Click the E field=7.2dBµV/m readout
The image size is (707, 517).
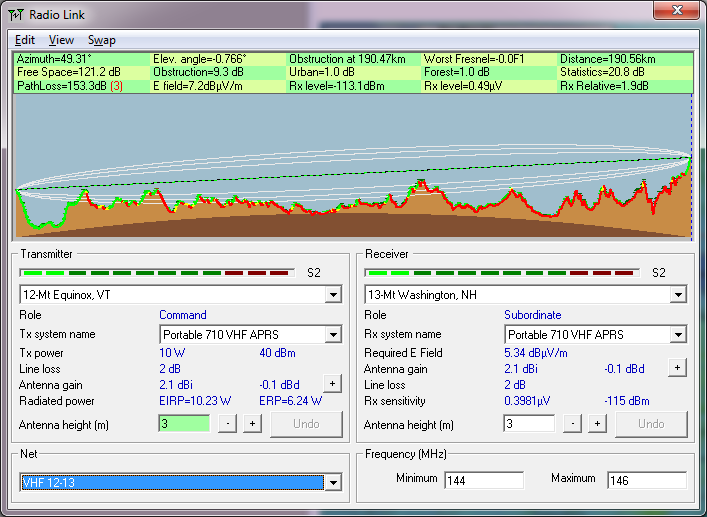click(197, 86)
